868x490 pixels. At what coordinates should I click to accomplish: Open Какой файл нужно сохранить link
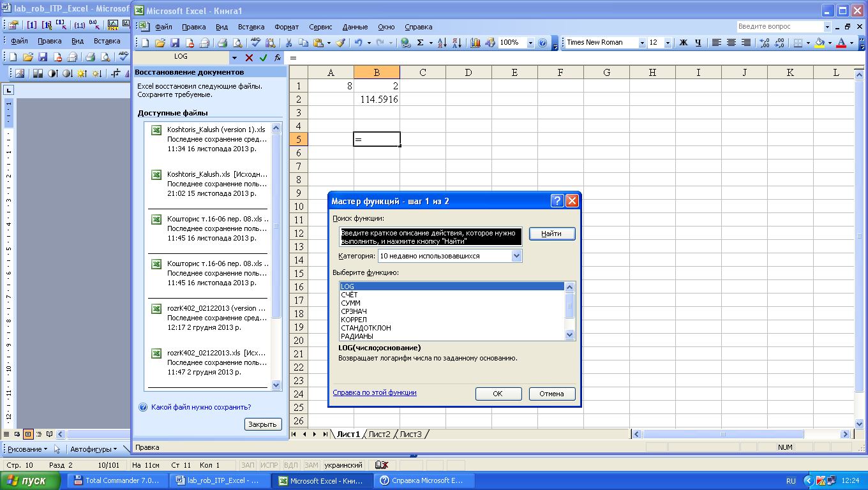click(201, 407)
